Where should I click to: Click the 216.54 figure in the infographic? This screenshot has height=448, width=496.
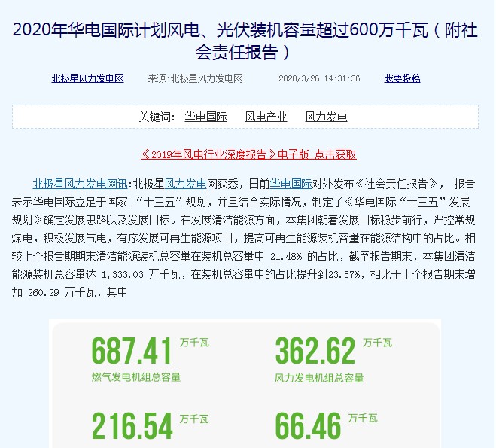click(x=132, y=426)
